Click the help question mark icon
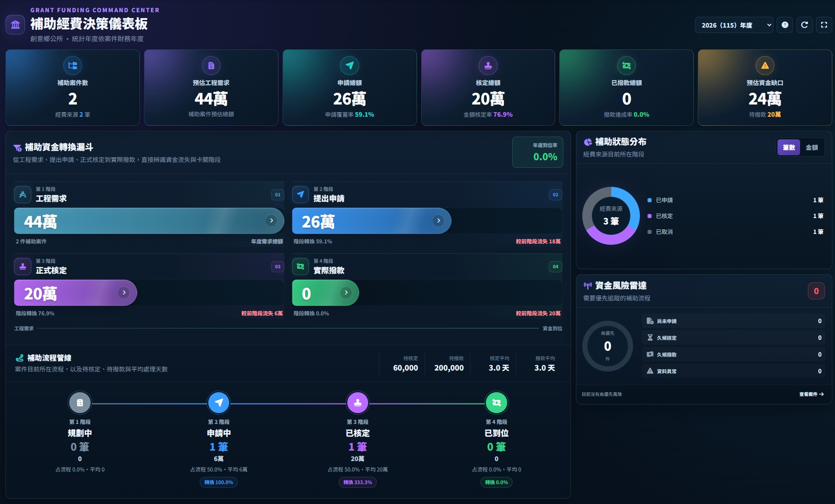Screen dimensions: 835x504 pos(785,25)
